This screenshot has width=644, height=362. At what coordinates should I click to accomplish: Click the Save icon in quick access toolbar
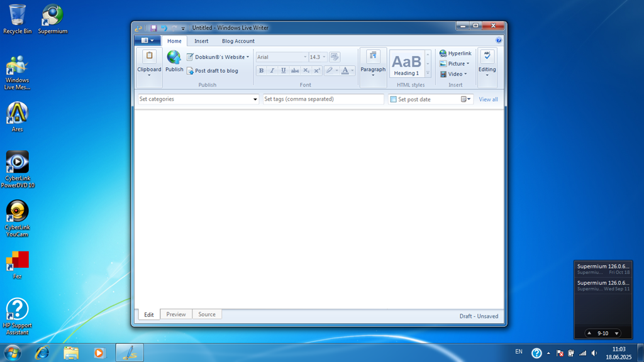pyautogui.click(x=153, y=28)
